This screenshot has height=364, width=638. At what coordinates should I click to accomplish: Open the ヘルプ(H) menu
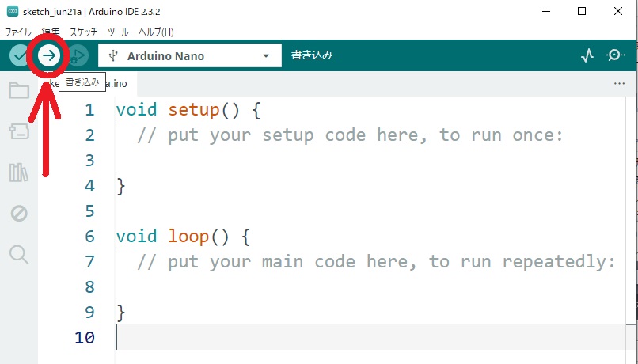[x=156, y=32]
